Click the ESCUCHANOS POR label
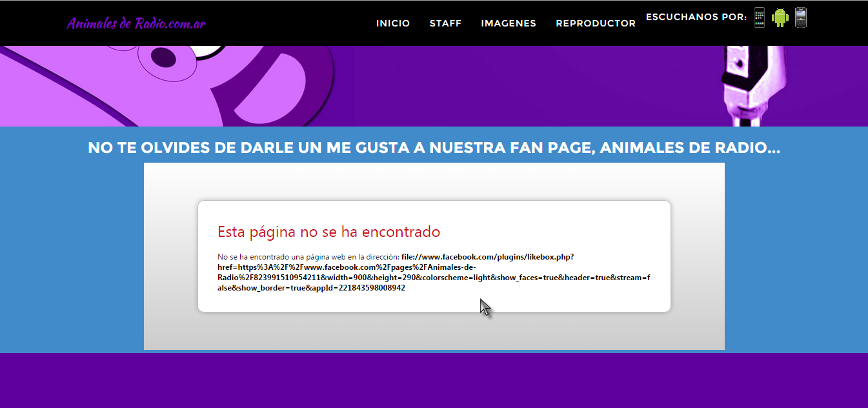This screenshot has width=868, height=408. [696, 17]
